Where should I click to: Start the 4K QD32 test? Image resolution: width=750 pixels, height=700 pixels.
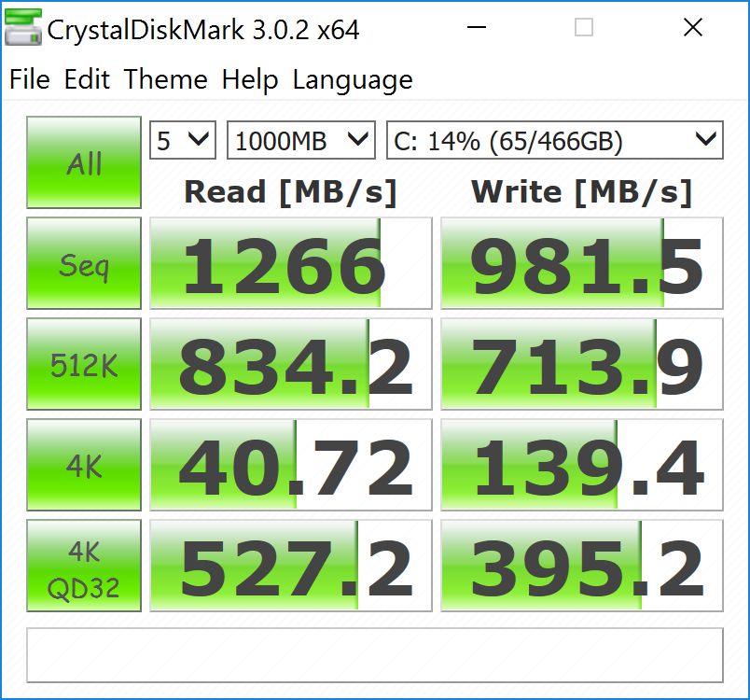[x=84, y=566]
